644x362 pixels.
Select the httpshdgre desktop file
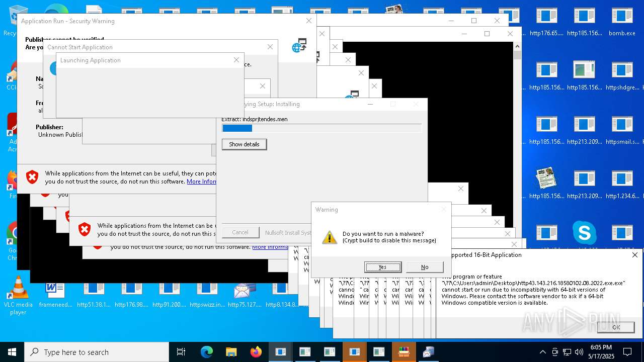(x=622, y=76)
